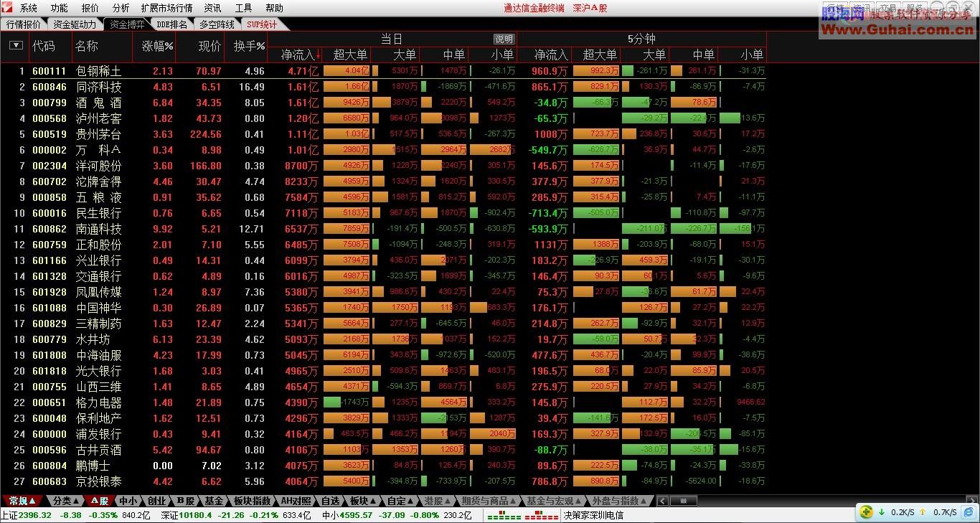Select the A股 bottom tab
This screenshot has width=980, height=523.
pyautogui.click(x=100, y=501)
